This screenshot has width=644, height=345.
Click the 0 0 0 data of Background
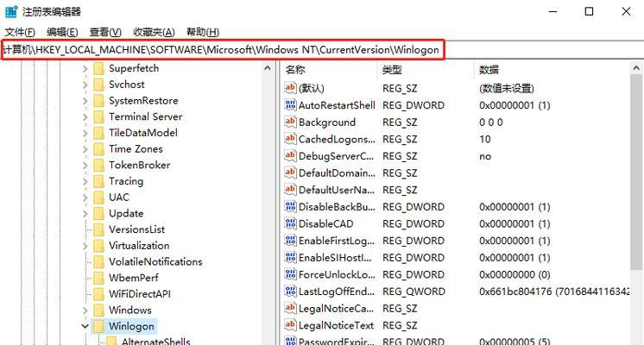[x=491, y=122]
